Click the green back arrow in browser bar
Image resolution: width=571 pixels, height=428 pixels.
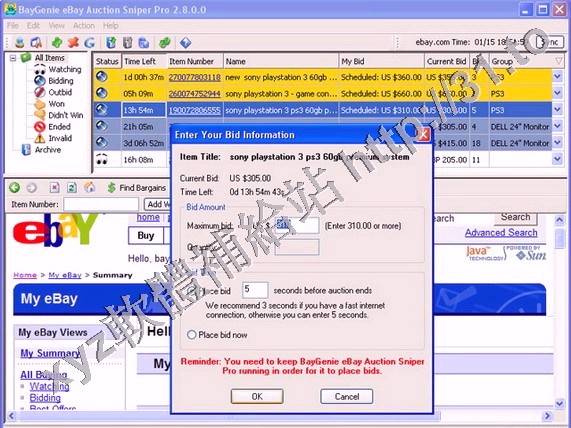[x=15, y=188]
